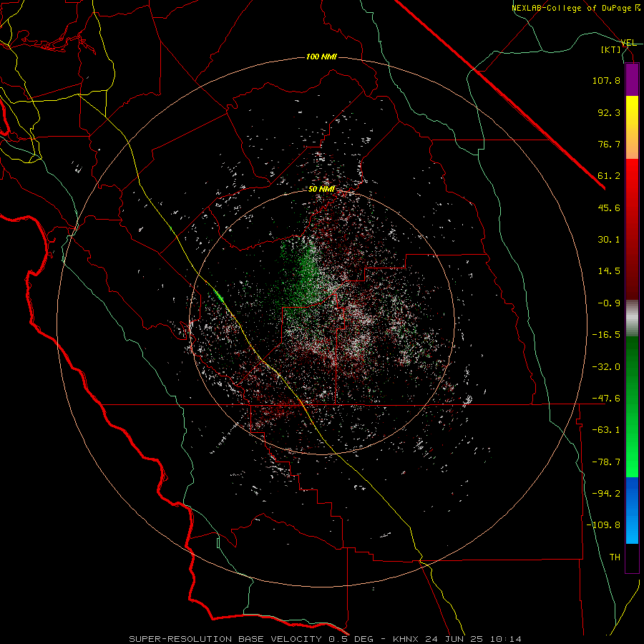
Task: Click the -78.7 velocity scale value
Action: [x=606, y=462]
